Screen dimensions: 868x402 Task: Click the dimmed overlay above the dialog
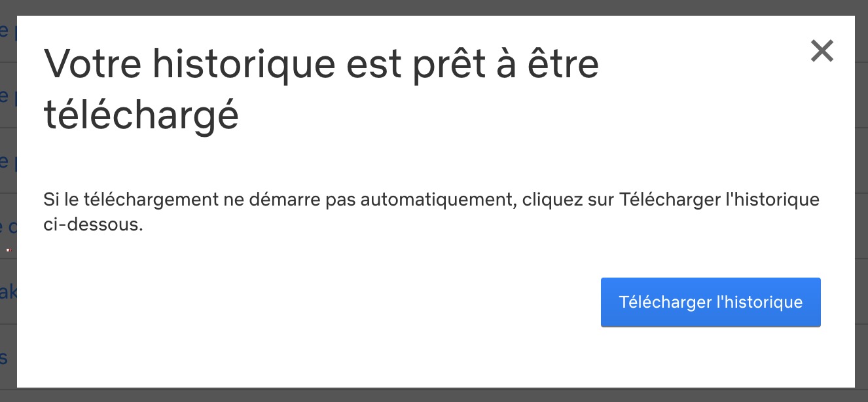pos(432,7)
